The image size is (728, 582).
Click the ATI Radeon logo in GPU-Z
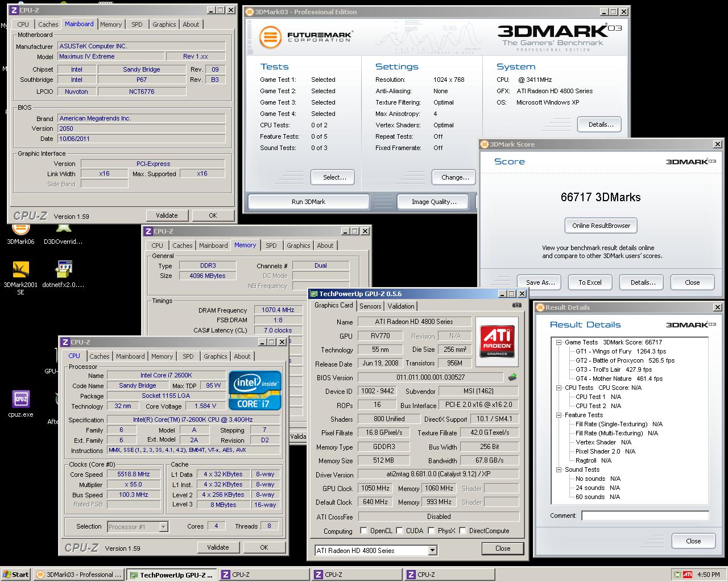coord(497,341)
